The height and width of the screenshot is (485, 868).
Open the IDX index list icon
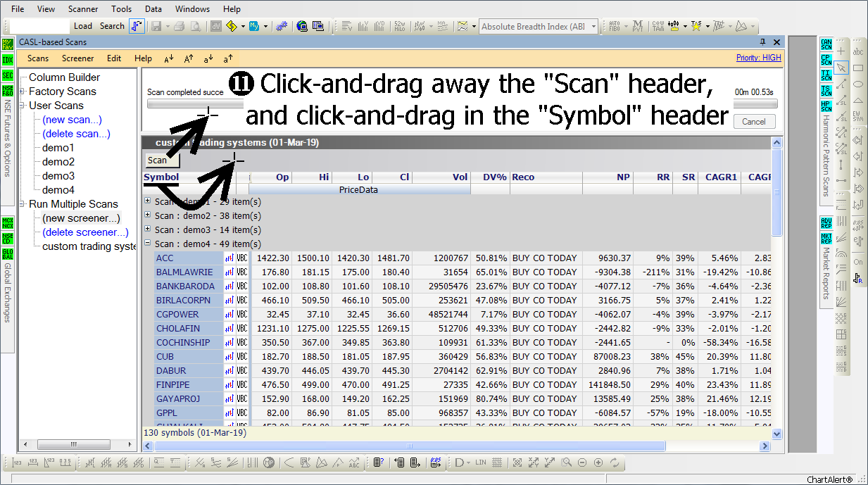click(x=7, y=59)
